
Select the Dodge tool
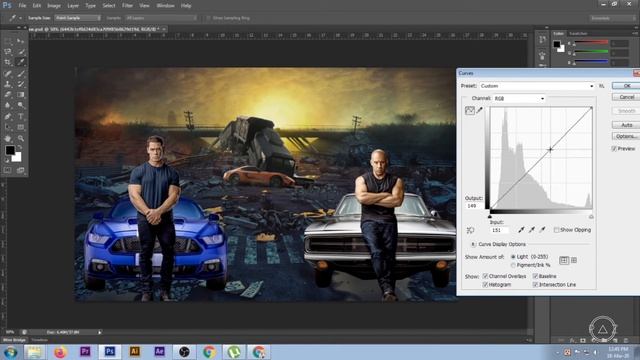(21, 105)
